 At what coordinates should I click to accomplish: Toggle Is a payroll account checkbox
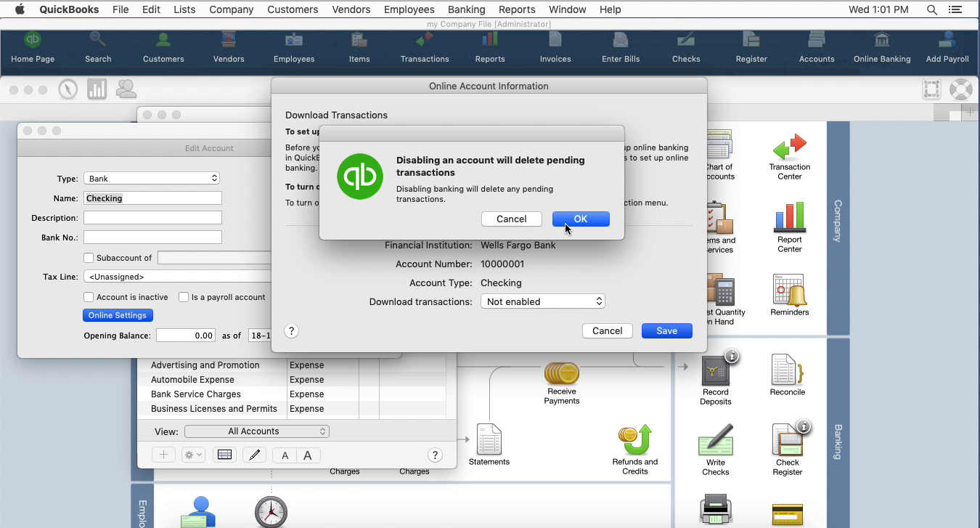(184, 297)
